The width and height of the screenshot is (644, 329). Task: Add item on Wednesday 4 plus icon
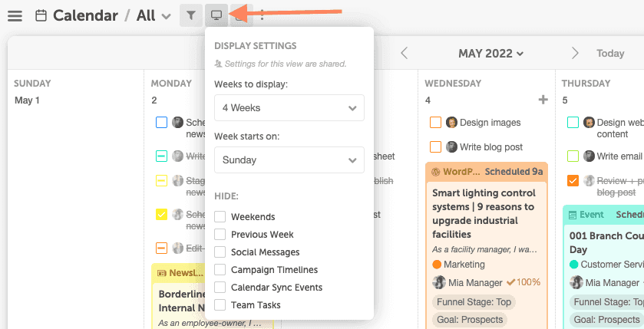543,100
